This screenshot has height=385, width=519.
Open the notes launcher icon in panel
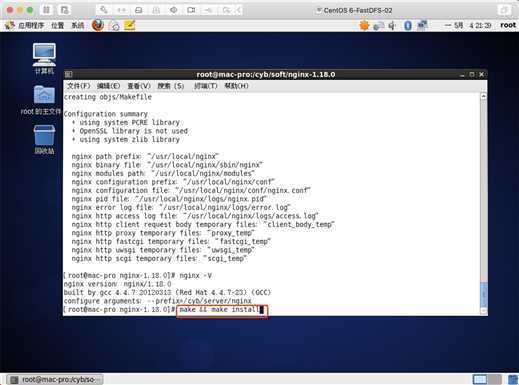point(130,25)
